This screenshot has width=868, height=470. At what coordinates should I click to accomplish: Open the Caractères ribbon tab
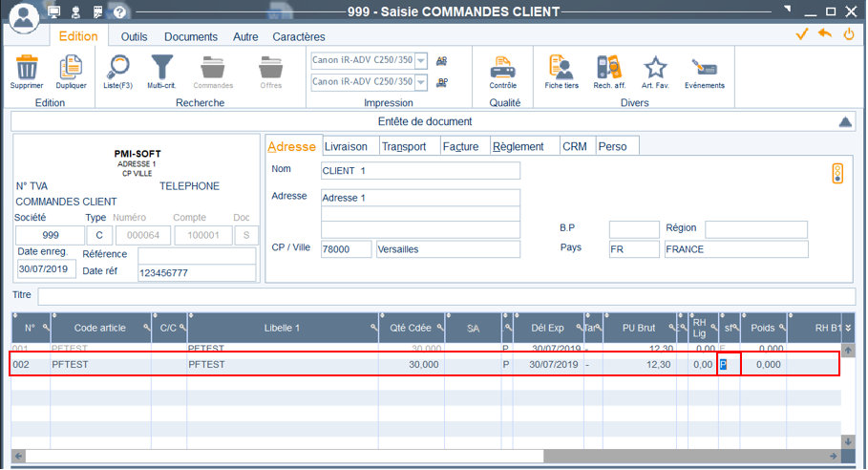298,36
